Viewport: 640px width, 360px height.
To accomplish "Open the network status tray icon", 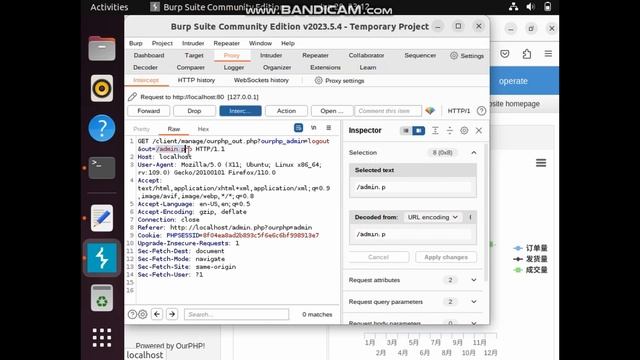I will click(x=513, y=7).
